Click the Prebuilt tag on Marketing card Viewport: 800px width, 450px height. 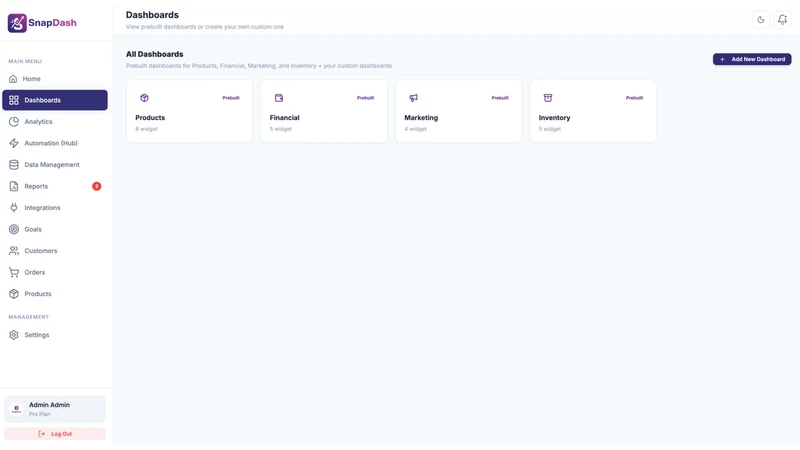point(500,98)
